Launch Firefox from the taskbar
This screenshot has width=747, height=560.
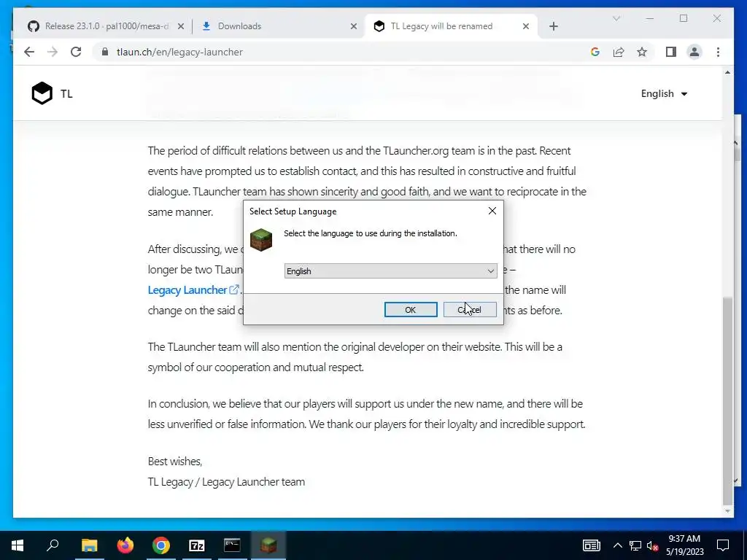point(125,545)
